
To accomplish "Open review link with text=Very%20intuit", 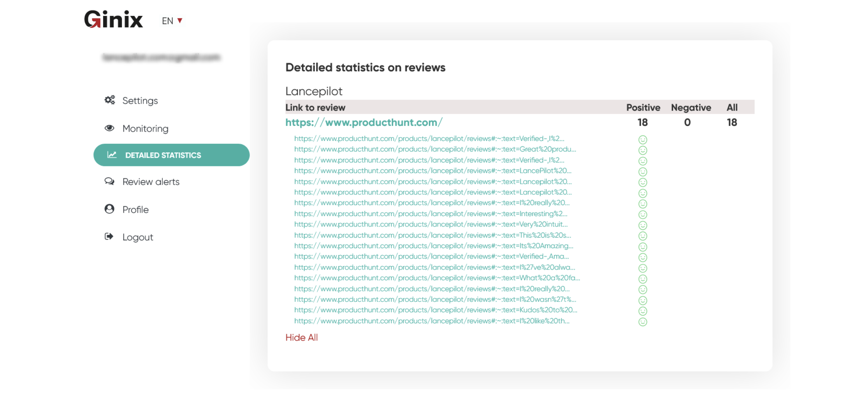I will click(x=431, y=224).
